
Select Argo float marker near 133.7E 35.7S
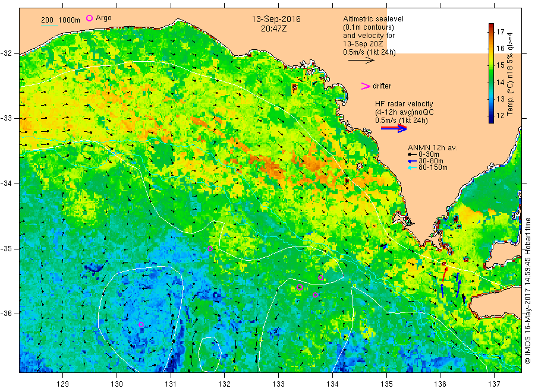(x=316, y=295)
